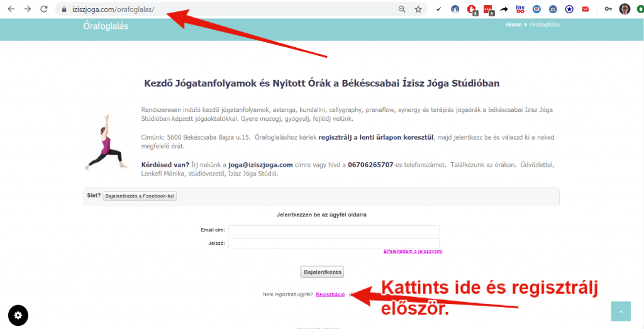Click the browser back arrow

click(11, 9)
